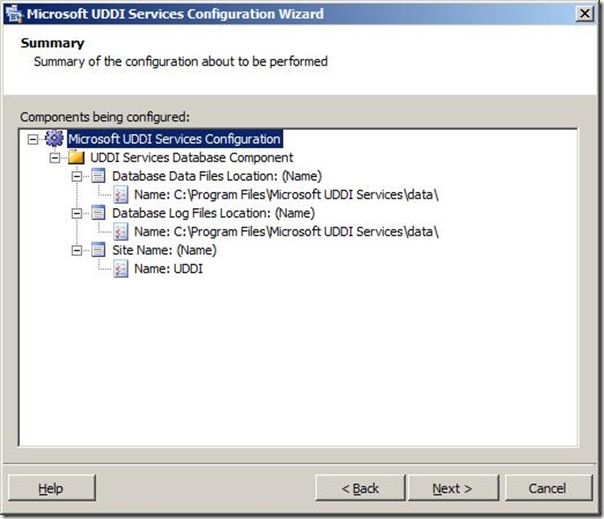Collapse the UDDI Services Database Component node
The image size is (604, 519).
(x=55, y=158)
